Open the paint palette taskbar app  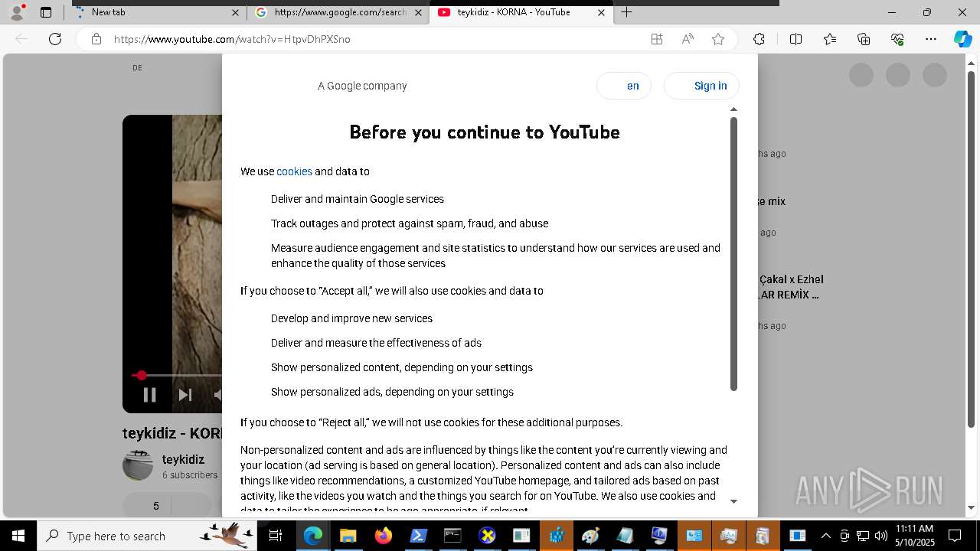coord(591,536)
